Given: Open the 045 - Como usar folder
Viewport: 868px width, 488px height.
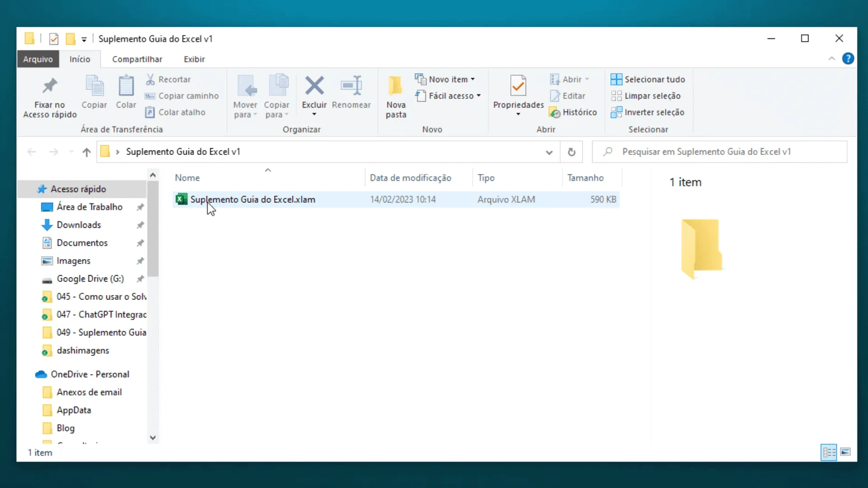Looking at the screenshot, I should click(94, 297).
